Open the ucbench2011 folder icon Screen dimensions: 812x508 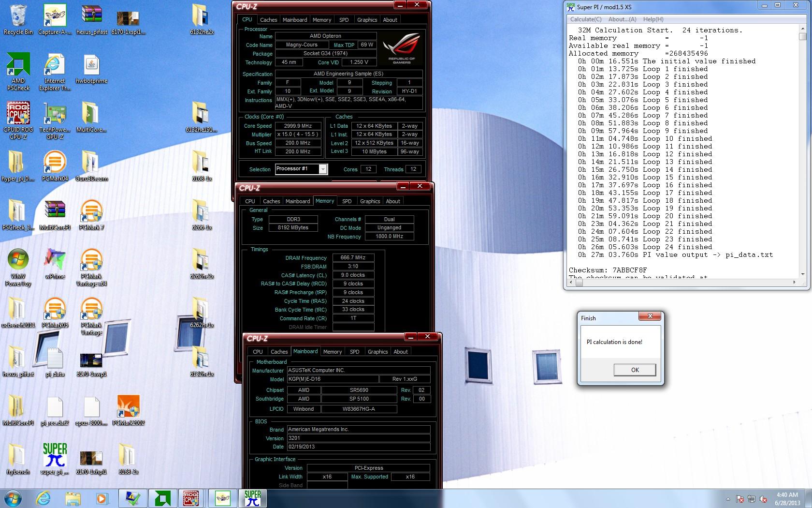pos(18,313)
